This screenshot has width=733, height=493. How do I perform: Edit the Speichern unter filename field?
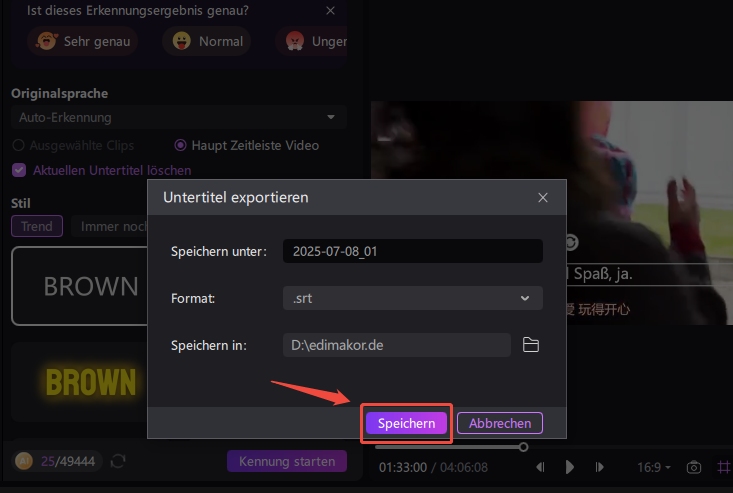pyautogui.click(x=413, y=251)
